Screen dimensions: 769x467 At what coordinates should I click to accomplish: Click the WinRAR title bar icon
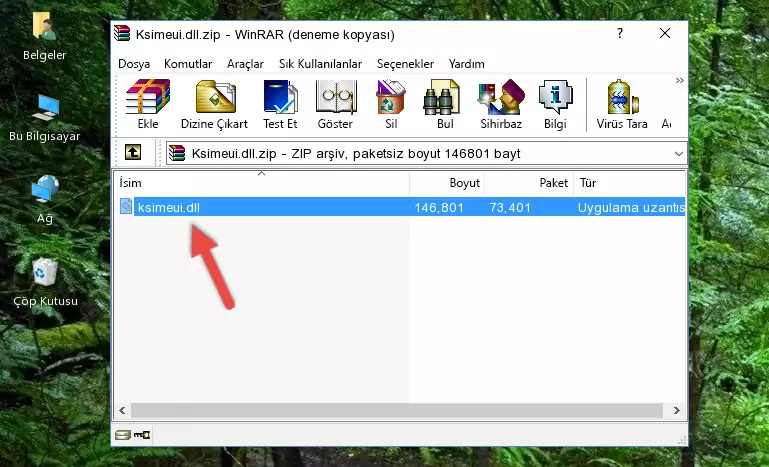point(122,33)
